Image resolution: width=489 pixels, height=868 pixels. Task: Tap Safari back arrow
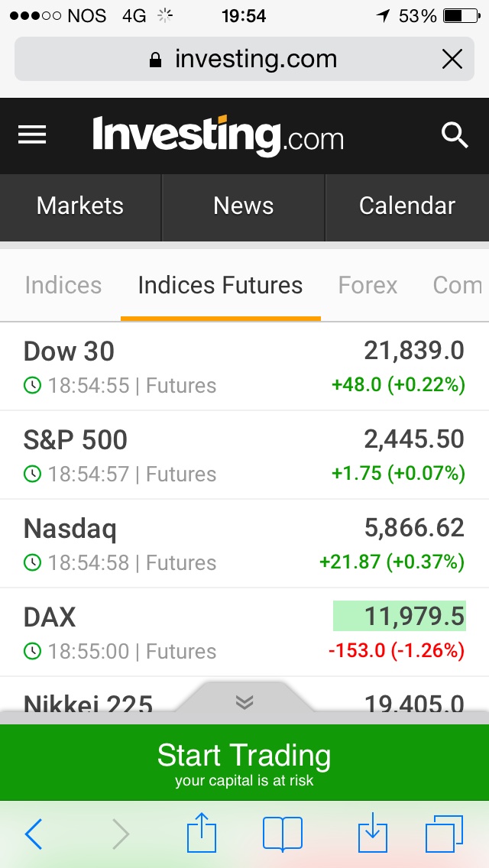(x=34, y=834)
